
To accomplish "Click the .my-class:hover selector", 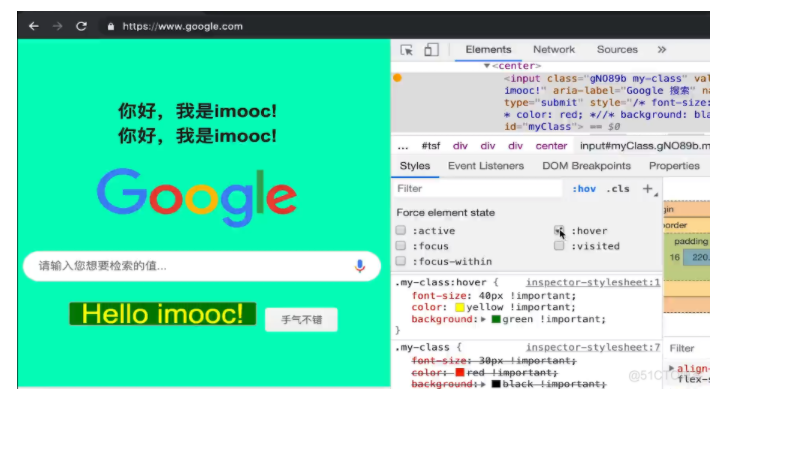I will (441, 282).
